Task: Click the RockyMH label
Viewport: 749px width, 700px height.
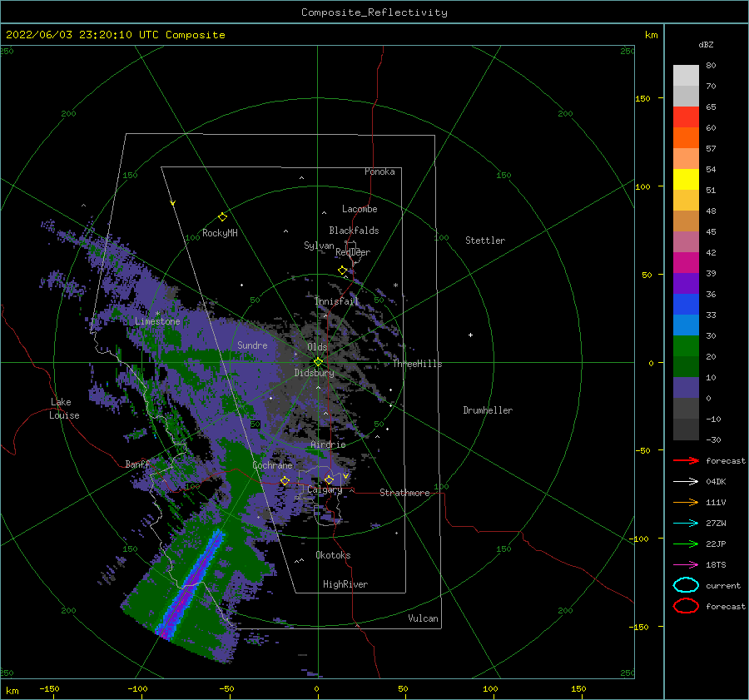Action: tap(220, 233)
